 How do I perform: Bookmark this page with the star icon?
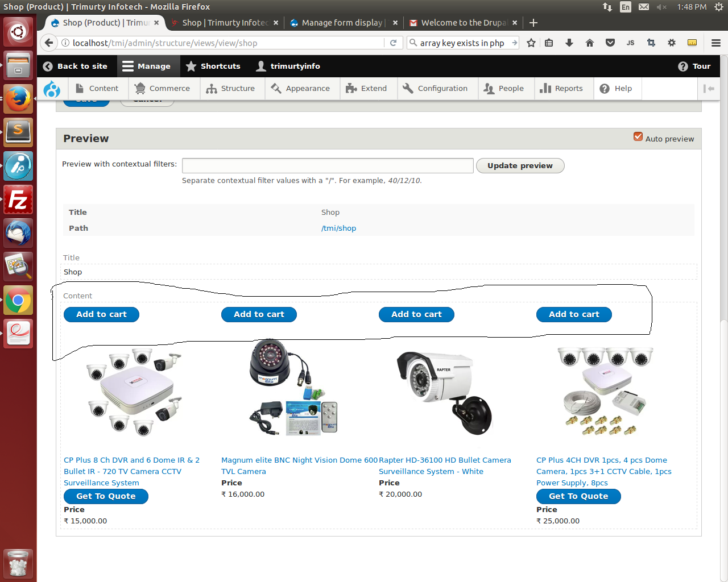coord(531,43)
